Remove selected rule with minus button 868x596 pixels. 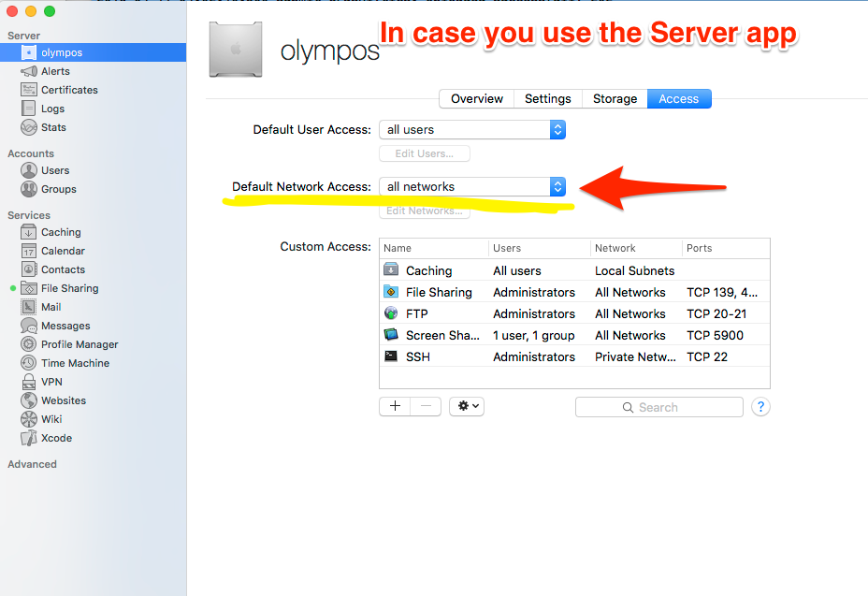tap(426, 406)
